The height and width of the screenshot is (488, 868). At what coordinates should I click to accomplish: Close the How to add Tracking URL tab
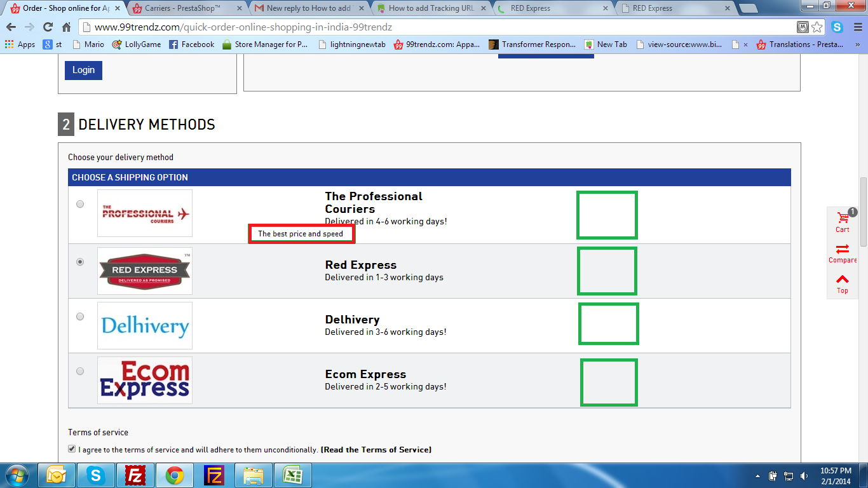pyautogui.click(x=483, y=8)
